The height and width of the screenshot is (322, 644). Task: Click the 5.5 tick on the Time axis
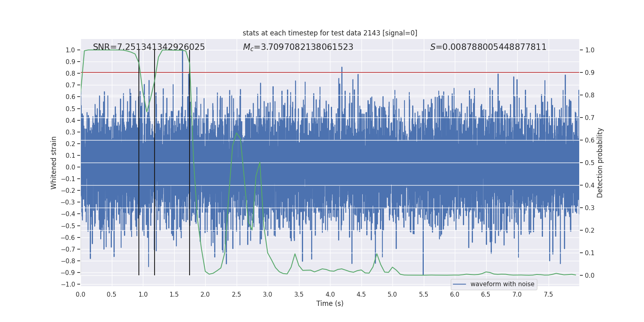coord(423,294)
